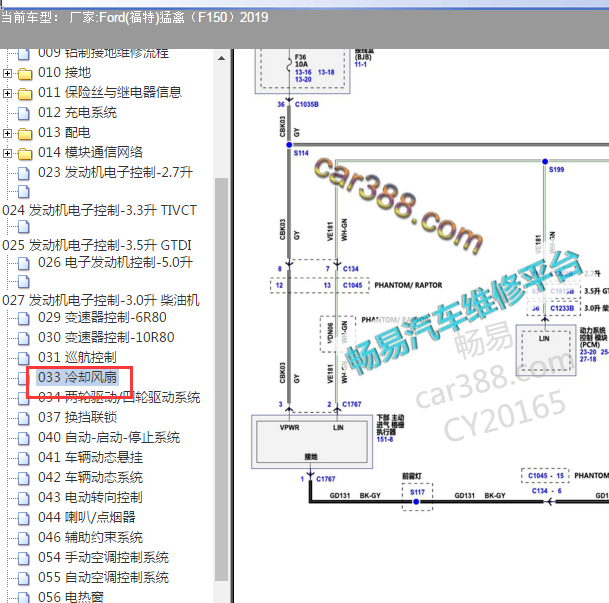Click the 029 变速器控制-6R80 document icon
Image resolution: width=609 pixels, height=603 pixels.
24,318
